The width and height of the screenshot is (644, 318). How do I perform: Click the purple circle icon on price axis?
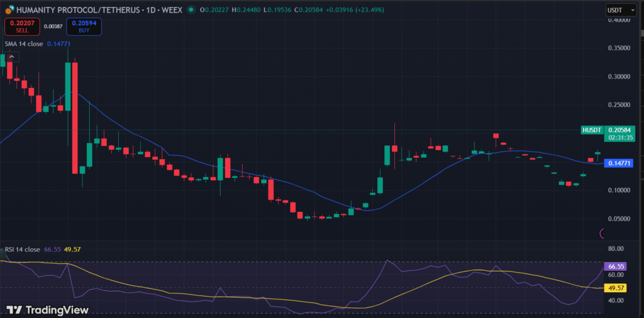point(603,233)
